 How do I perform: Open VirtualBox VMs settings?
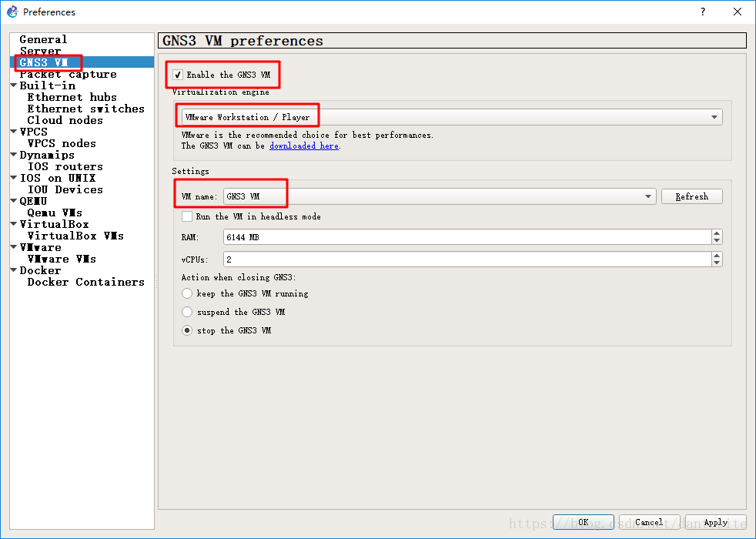pos(75,236)
